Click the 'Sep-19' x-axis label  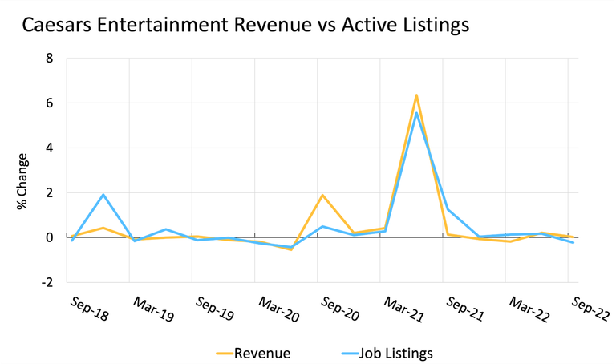tap(215, 309)
